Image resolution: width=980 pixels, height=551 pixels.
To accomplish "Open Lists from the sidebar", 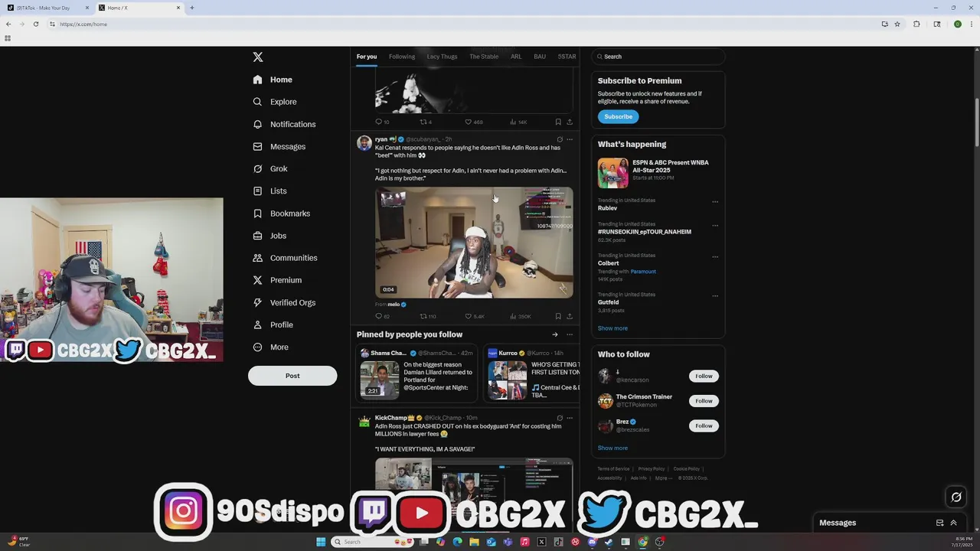I will point(269,191).
